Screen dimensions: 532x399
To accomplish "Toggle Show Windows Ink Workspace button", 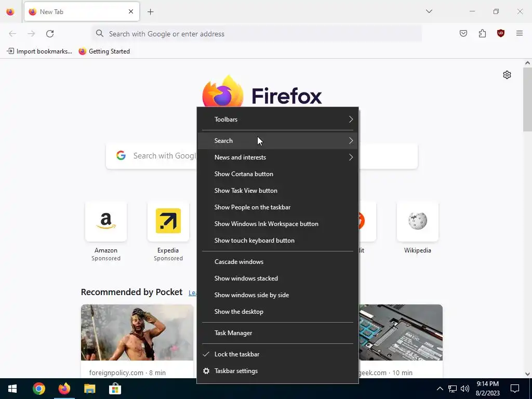I will coord(277,223).
